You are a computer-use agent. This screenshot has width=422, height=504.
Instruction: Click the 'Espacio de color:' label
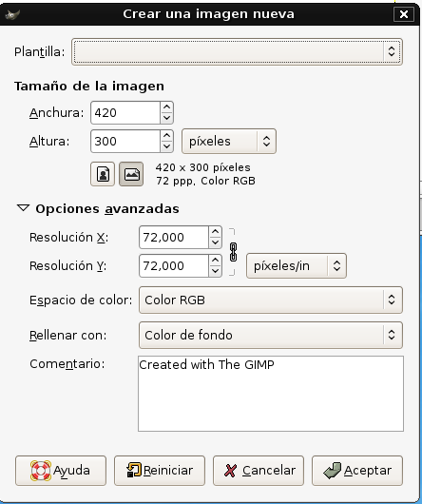pos(81,300)
